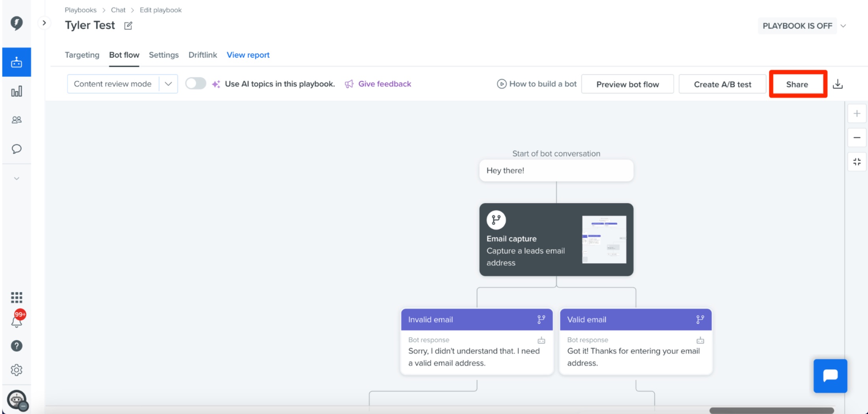Switch to the Driftlink tab
Image resolution: width=868 pixels, height=414 pixels.
(203, 55)
